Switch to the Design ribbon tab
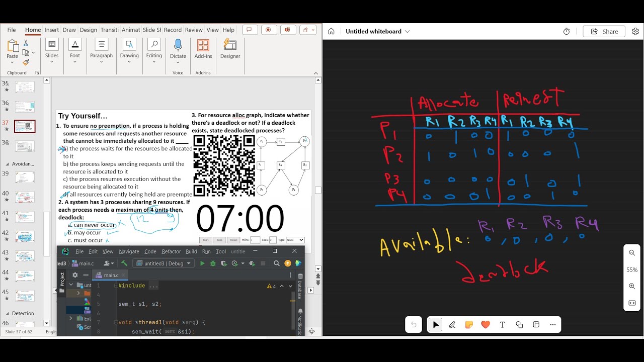The height and width of the screenshot is (362, 644). (88, 30)
